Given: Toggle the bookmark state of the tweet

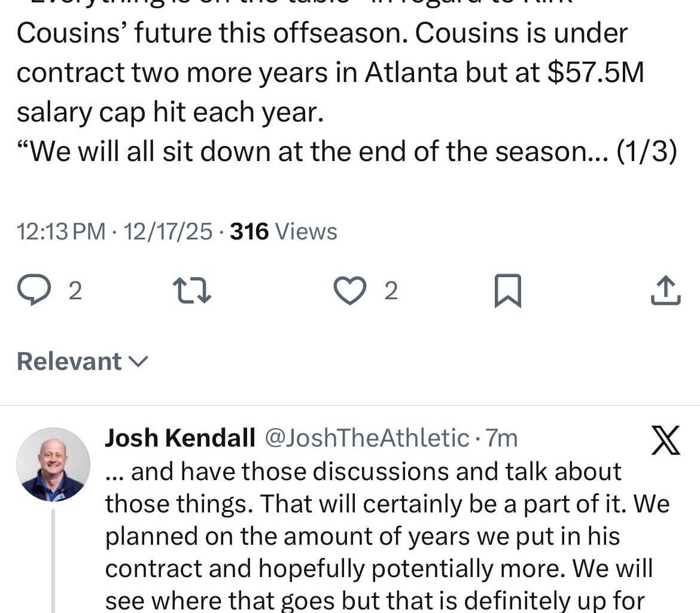Looking at the screenshot, I should tap(507, 290).
